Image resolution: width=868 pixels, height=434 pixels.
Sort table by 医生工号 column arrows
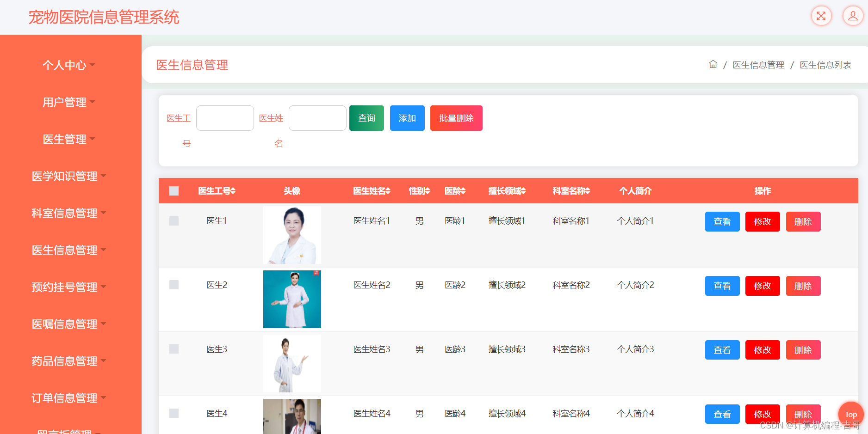point(233,191)
